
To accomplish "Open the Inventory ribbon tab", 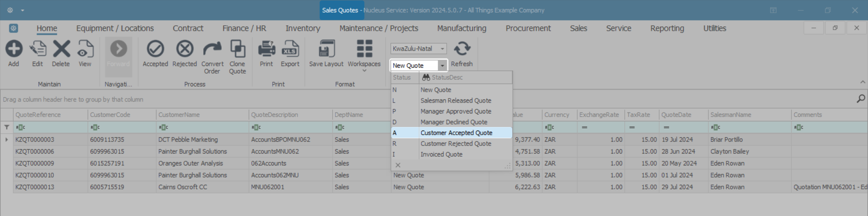I will coord(302,28).
